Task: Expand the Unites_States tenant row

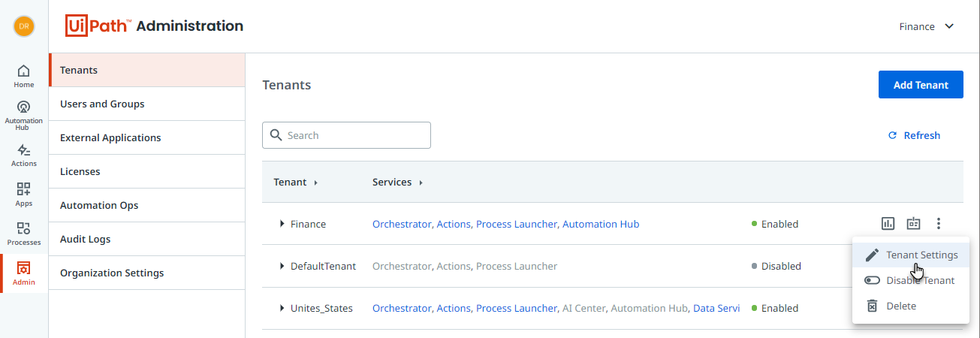Action: pos(282,308)
